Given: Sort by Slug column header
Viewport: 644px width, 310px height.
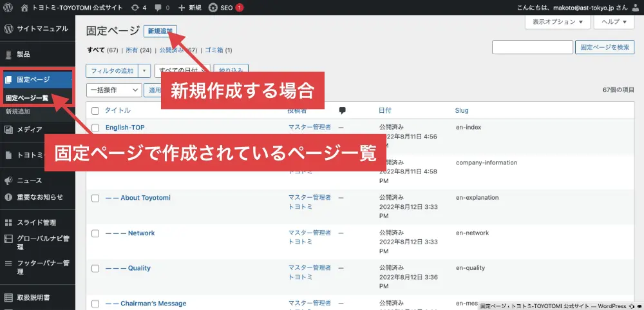Looking at the screenshot, I should (x=462, y=110).
